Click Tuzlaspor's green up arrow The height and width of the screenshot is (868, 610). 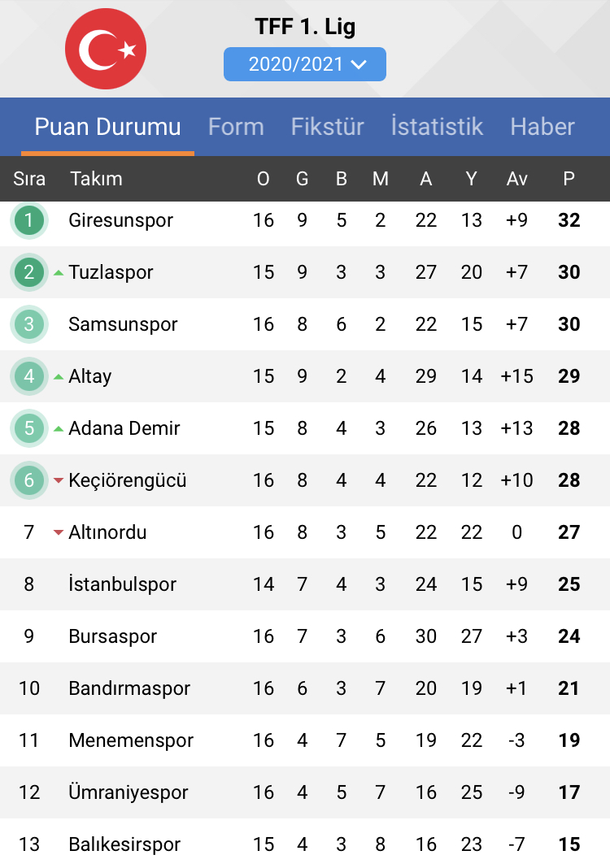pyautogui.click(x=59, y=273)
